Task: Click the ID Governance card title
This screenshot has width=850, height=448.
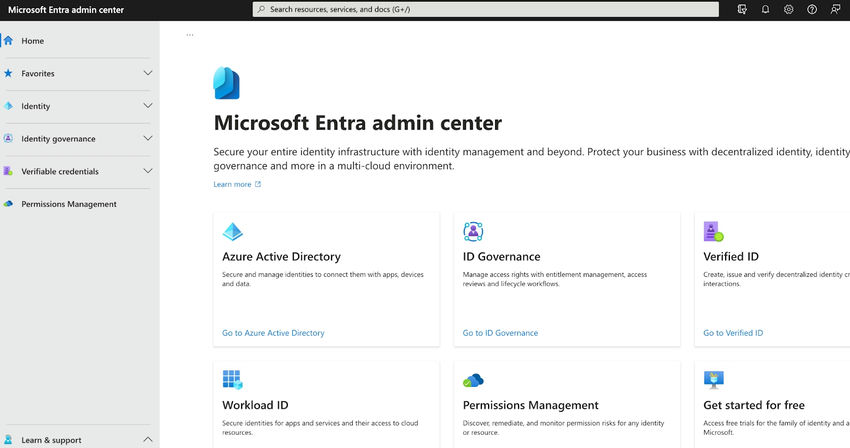Action: pyautogui.click(x=501, y=257)
